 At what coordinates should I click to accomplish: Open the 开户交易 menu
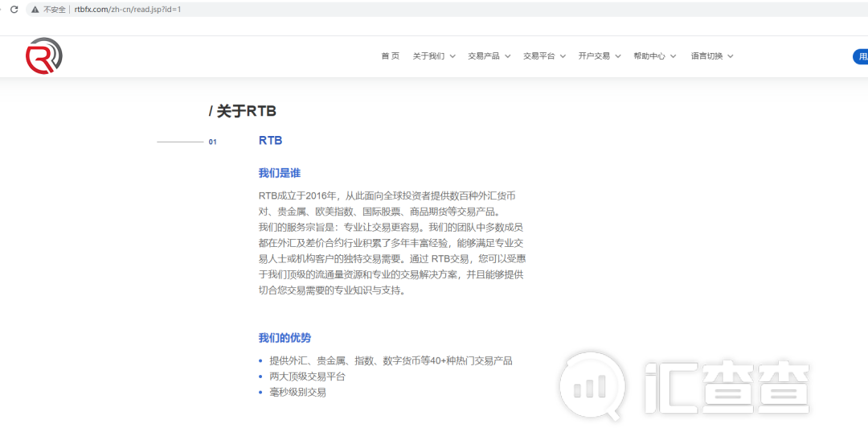pos(594,56)
